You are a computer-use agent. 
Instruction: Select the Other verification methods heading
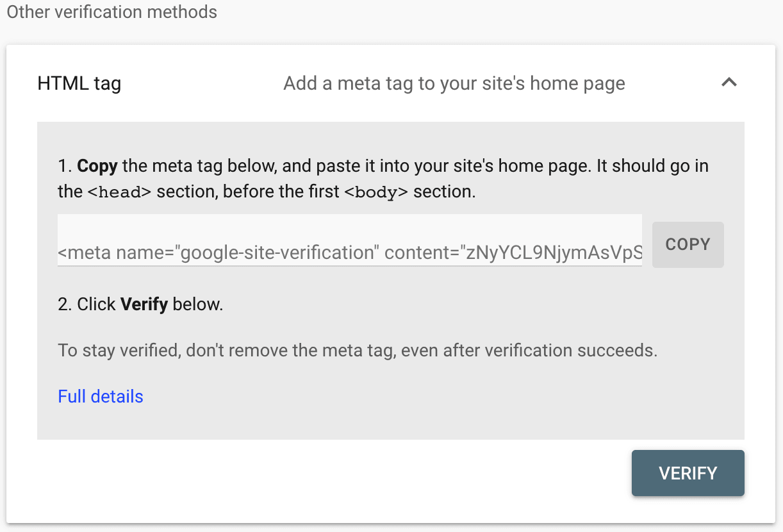coord(111,12)
